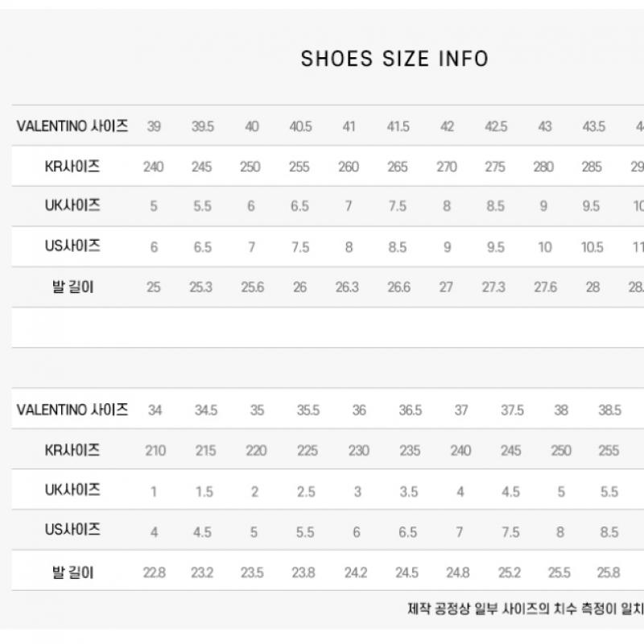The image size is (644, 644).
Task: Click foot length 25.8 cell
Action: 609,572
